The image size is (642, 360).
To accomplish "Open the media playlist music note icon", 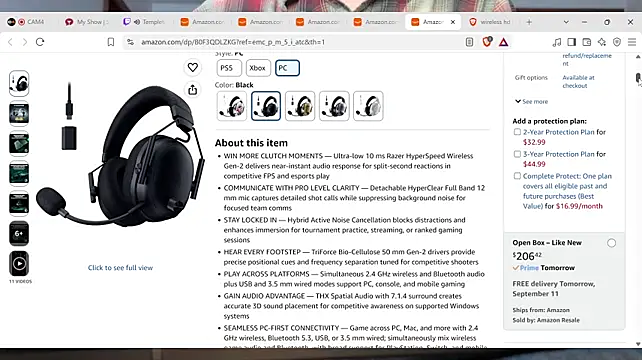I will click(x=556, y=42).
